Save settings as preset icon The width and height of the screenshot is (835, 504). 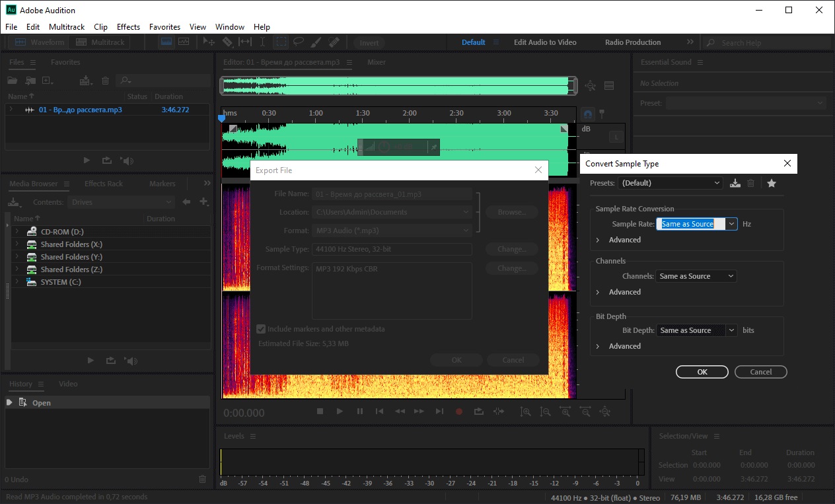[735, 183]
